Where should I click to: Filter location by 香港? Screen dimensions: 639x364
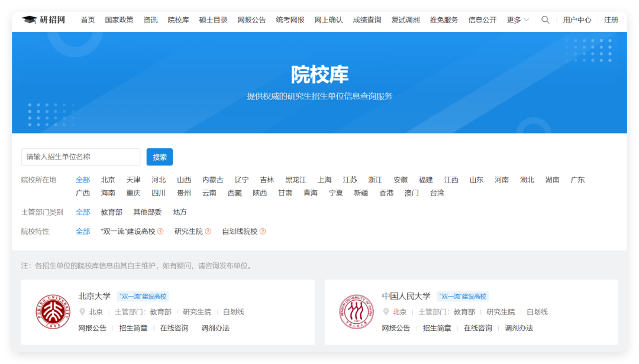pos(386,193)
